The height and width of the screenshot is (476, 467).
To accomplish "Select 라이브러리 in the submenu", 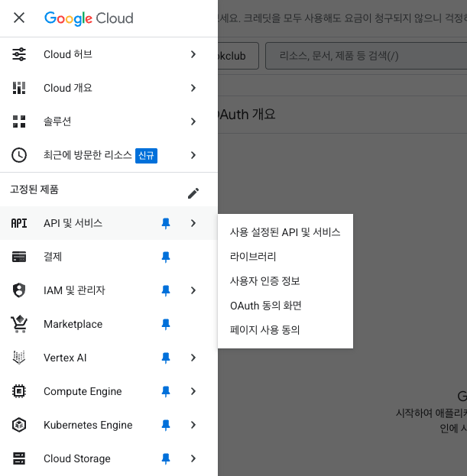I will [x=285, y=257].
